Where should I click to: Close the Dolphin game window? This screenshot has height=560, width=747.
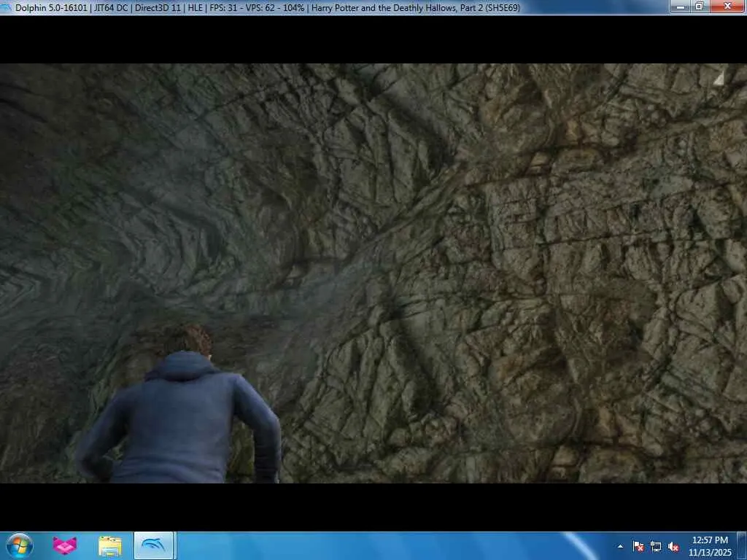[727, 7]
